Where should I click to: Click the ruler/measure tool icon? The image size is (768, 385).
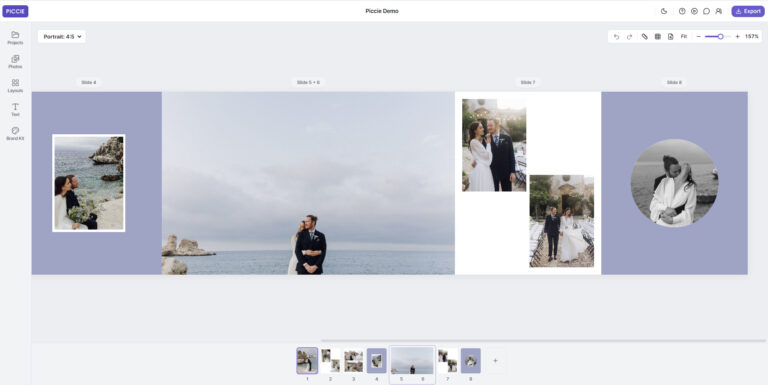click(x=645, y=37)
